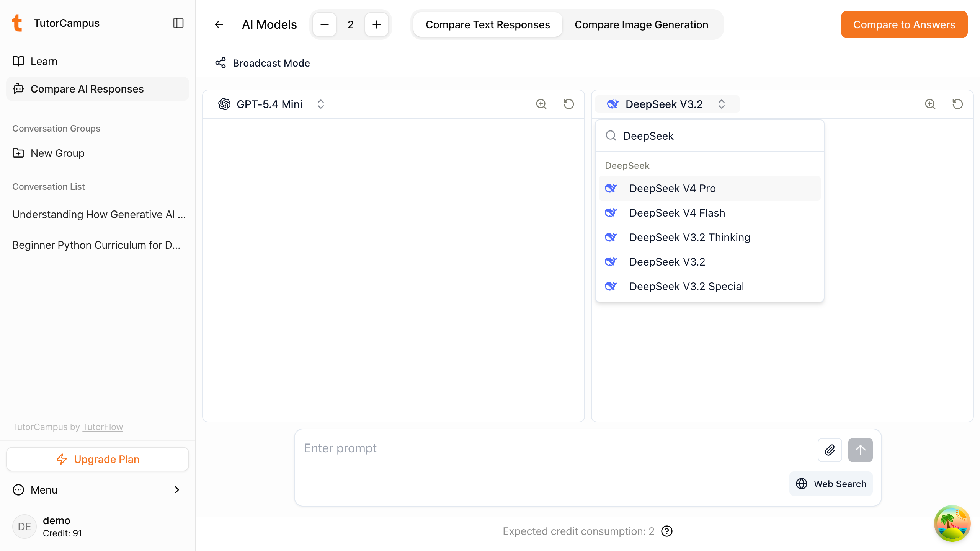Open Beginner Python Curriculum conversation

96,245
